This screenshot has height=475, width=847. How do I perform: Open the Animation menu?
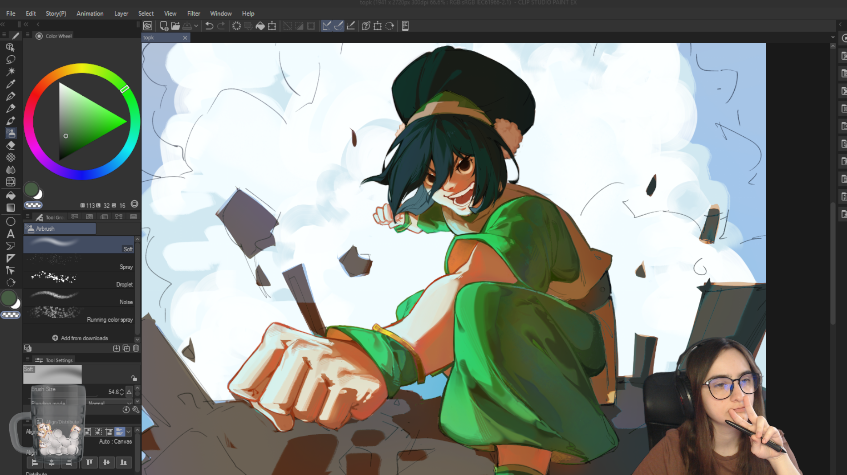[90, 14]
